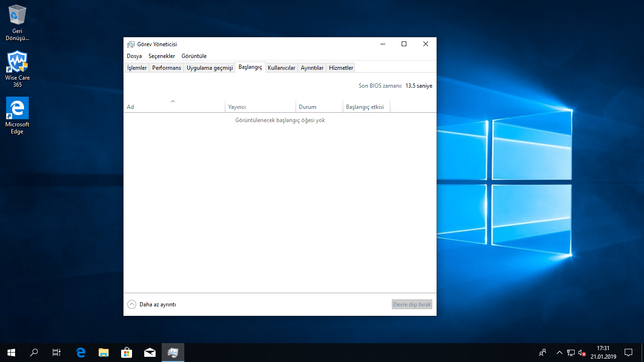Image resolution: width=644 pixels, height=362 pixels.
Task: Minimize the Görev Yöneticisi window
Action: [382, 44]
